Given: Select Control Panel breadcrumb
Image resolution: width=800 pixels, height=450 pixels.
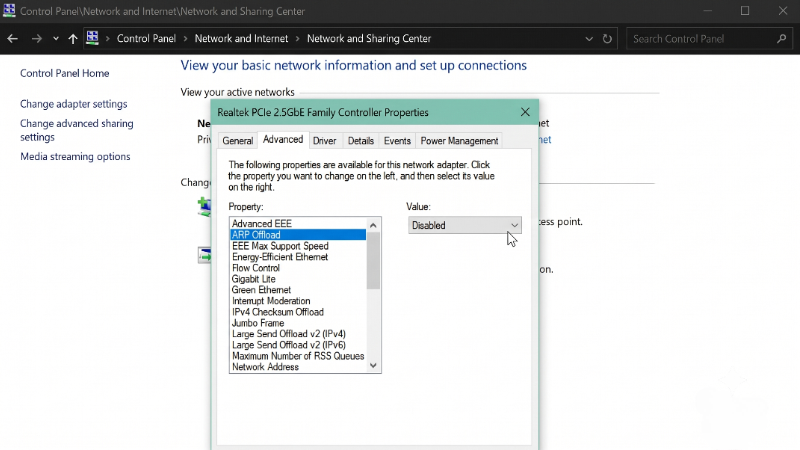Looking at the screenshot, I should pyautogui.click(x=146, y=39).
